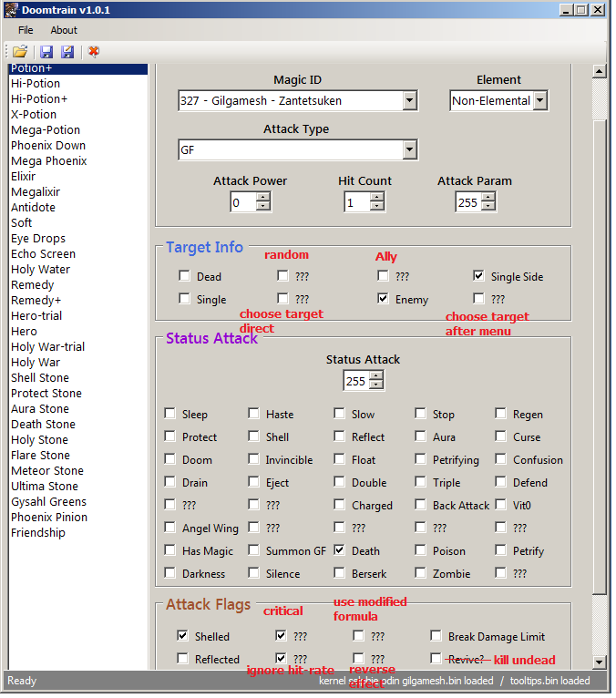Enable the Haste status checkbox
The height and width of the screenshot is (698, 616).
point(253,414)
